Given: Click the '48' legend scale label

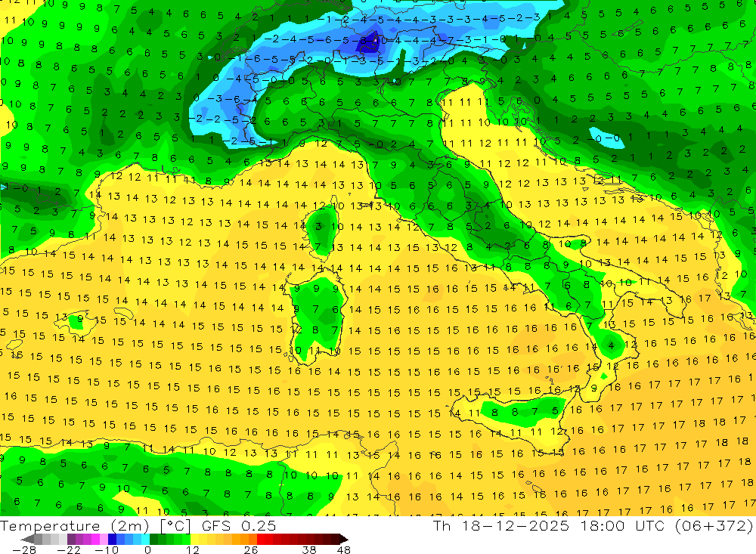Looking at the screenshot, I should coord(344,549).
